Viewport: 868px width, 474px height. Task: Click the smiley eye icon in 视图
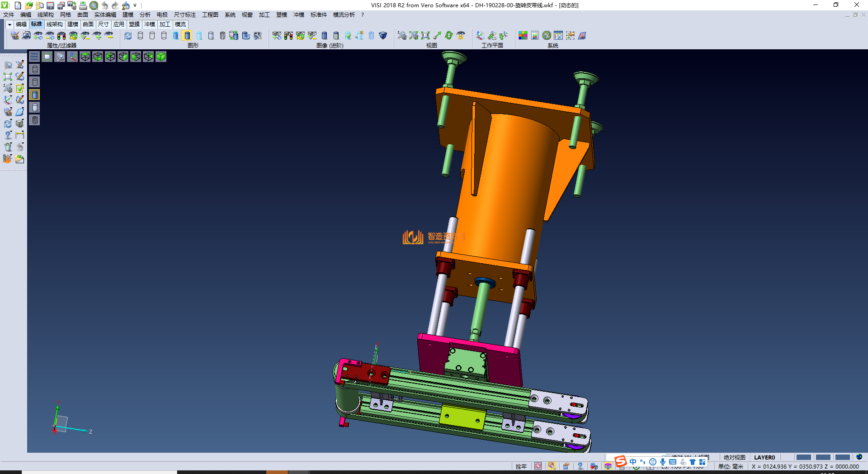[x=461, y=36]
